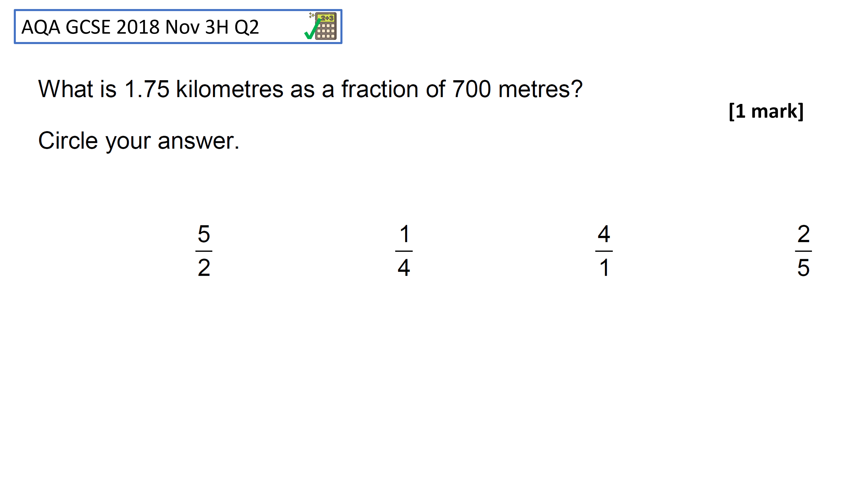This screenshot has height=488, width=868.
Task: Click the sparkle stars above the checkmark
Action: pyautogui.click(x=312, y=15)
